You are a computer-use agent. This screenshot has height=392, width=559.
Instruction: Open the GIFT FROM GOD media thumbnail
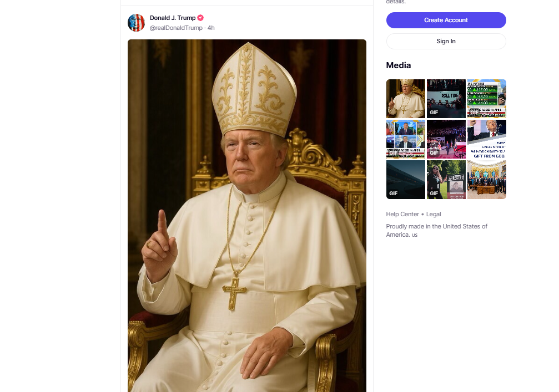487,139
